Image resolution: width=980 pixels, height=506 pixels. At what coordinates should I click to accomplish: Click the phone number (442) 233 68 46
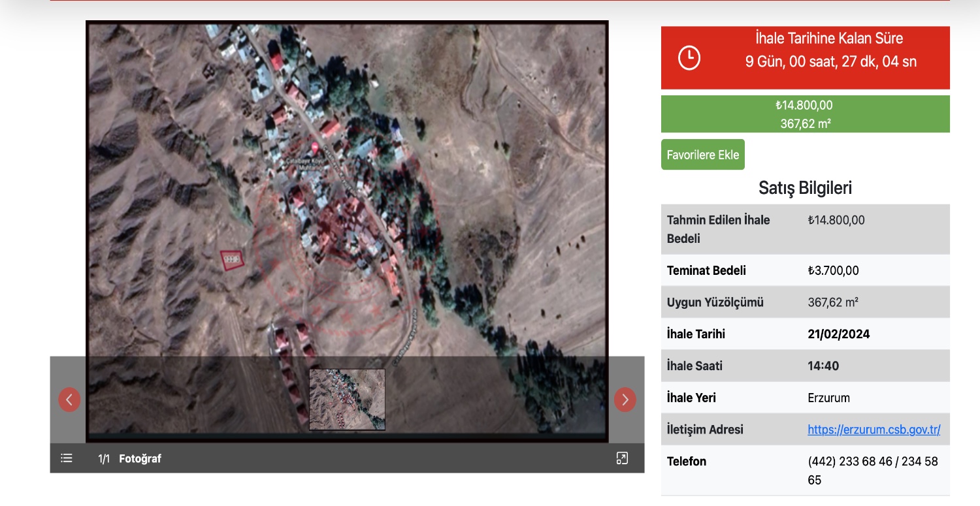[x=849, y=462]
